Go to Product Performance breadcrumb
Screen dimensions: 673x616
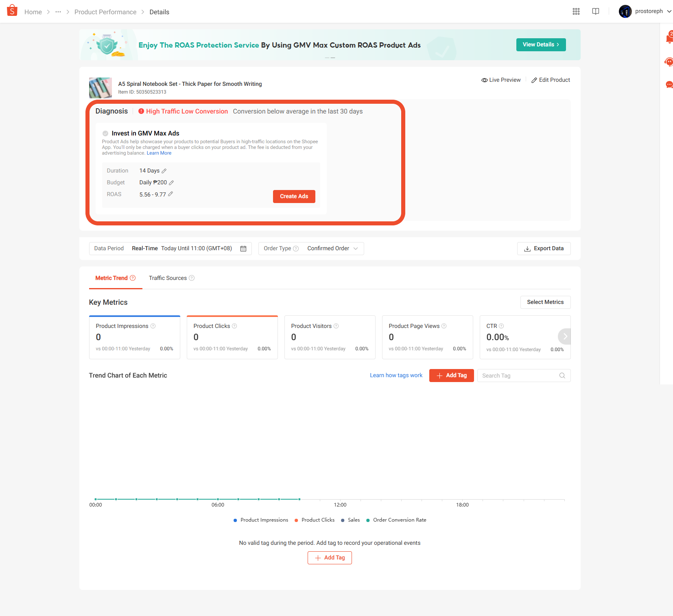pyautogui.click(x=105, y=12)
